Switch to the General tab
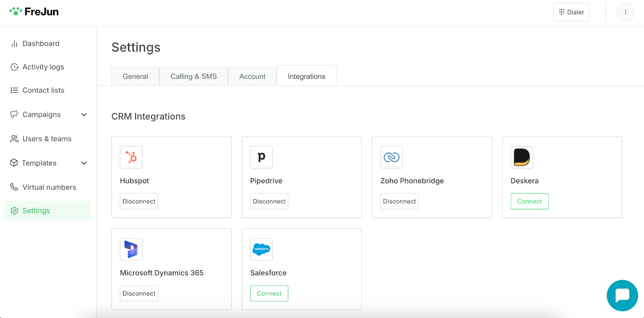The image size is (644, 318). [135, 76]
